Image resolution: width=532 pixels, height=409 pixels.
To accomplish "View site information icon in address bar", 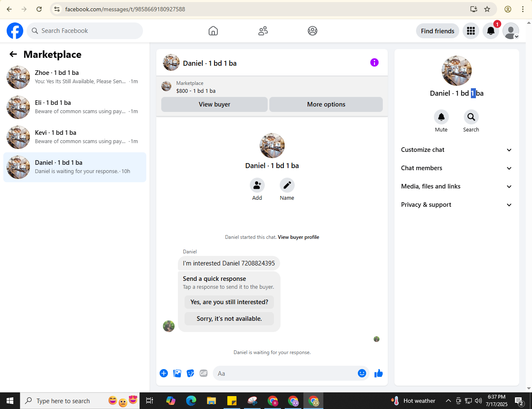I will pyautogui.click(x=57, y=9).
